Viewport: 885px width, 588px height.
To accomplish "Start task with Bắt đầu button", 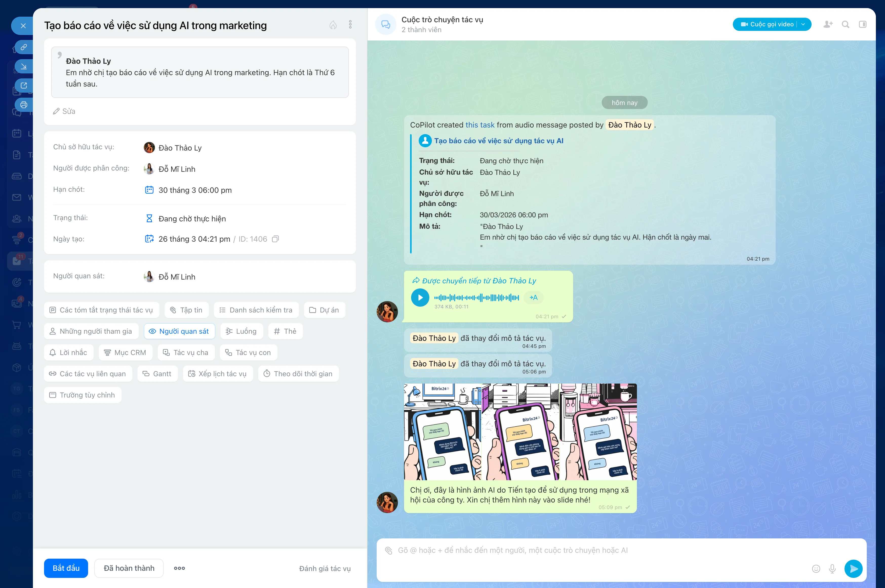I will point(66,569).
